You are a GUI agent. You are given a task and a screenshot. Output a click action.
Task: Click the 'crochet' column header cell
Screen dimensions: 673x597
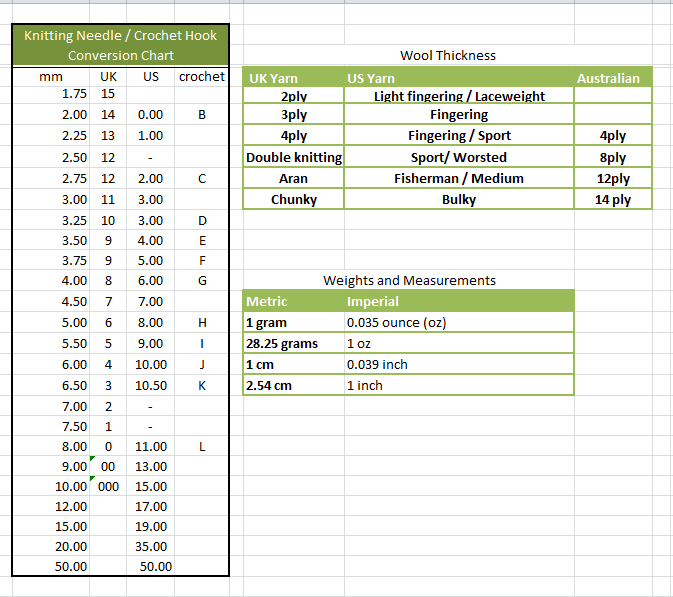click(x=202, y=76)
